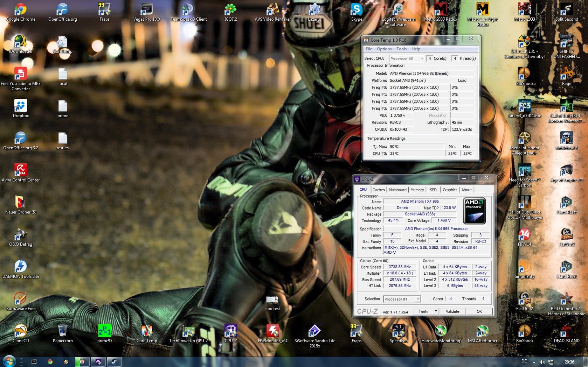Select the 'results' text file icon
588x367 pixels.
pos(63,141)
